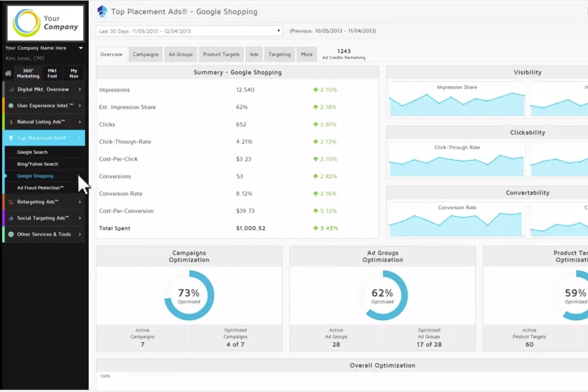Viewport: 588px width, 392px height.
Task: Open the company name dropdown arrow
Action: pyautogui.click(x=80, y=48)
